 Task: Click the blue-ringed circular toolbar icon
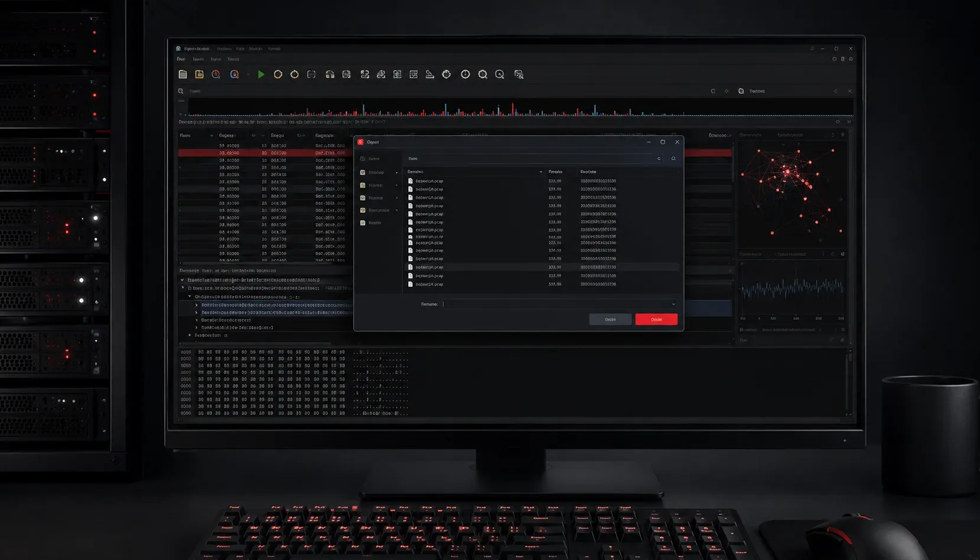[x=235, y=74]
